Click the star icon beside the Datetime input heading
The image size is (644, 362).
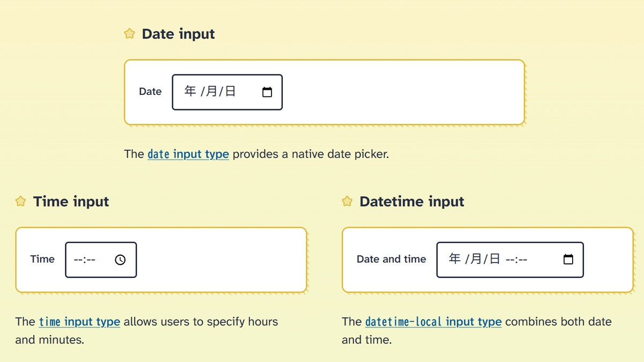(x=347, y=202)
